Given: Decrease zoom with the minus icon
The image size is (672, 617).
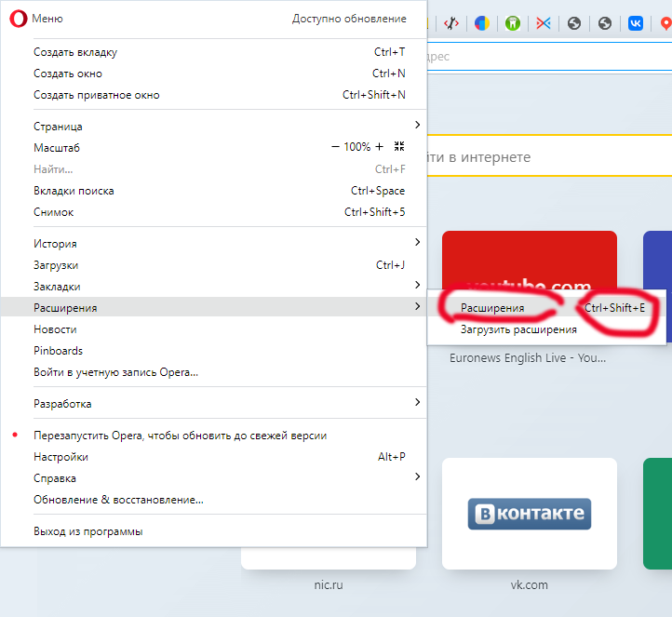Looking at the screenshot, I should 335,147.
